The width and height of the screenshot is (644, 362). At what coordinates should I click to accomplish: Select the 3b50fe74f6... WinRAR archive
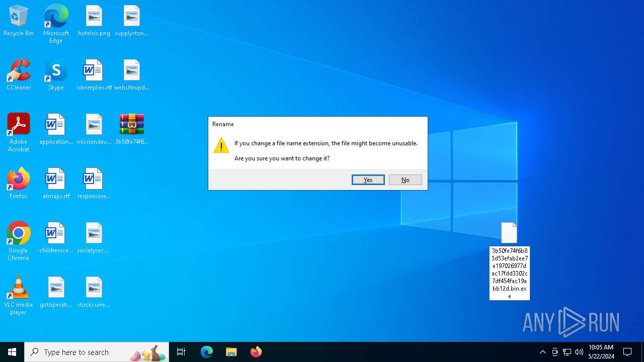pyautogui.click(x=131, y=130)
